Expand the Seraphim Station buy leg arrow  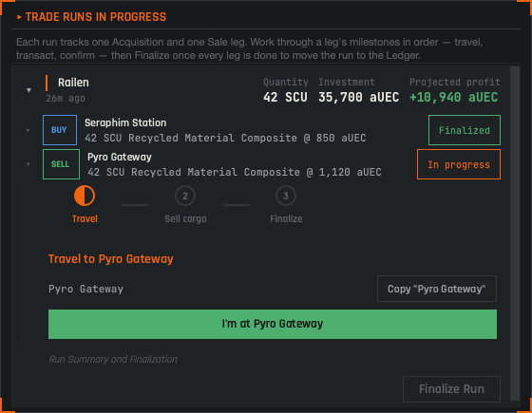coord(28,130)
